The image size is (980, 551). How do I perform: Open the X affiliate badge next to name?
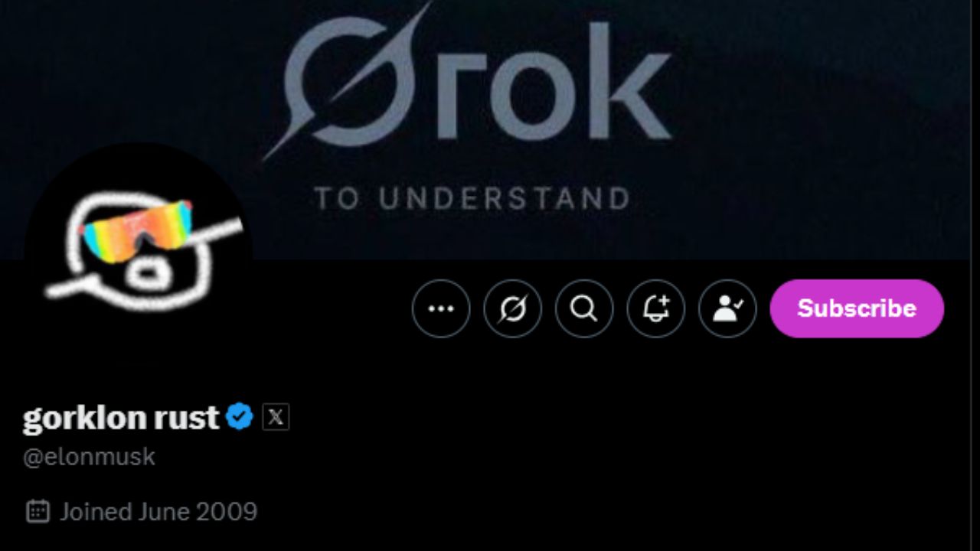tap(276, 417)
